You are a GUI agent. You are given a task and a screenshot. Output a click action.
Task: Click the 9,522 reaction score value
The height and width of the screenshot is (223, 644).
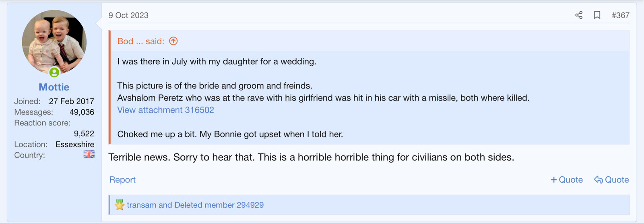pos(84,133)
